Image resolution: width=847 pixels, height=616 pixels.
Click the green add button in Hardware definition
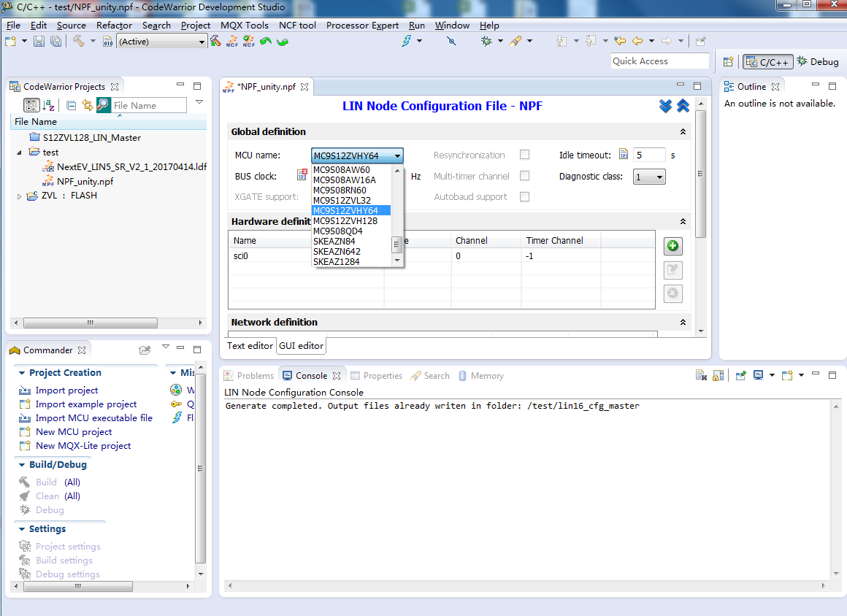tap(672, 246)
